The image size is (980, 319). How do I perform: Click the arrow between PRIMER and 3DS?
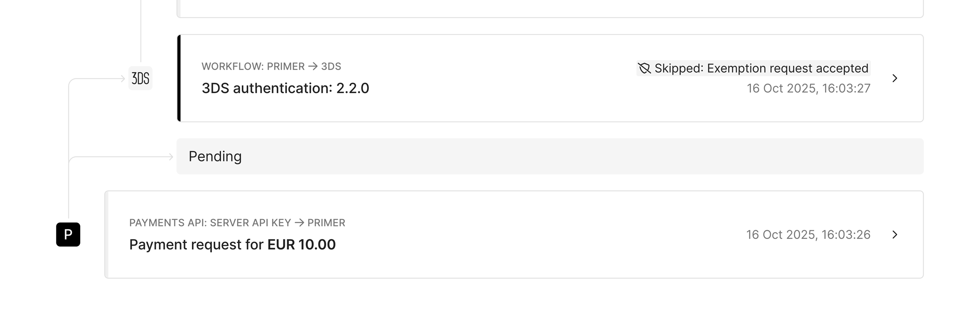[x=313, y=66]
